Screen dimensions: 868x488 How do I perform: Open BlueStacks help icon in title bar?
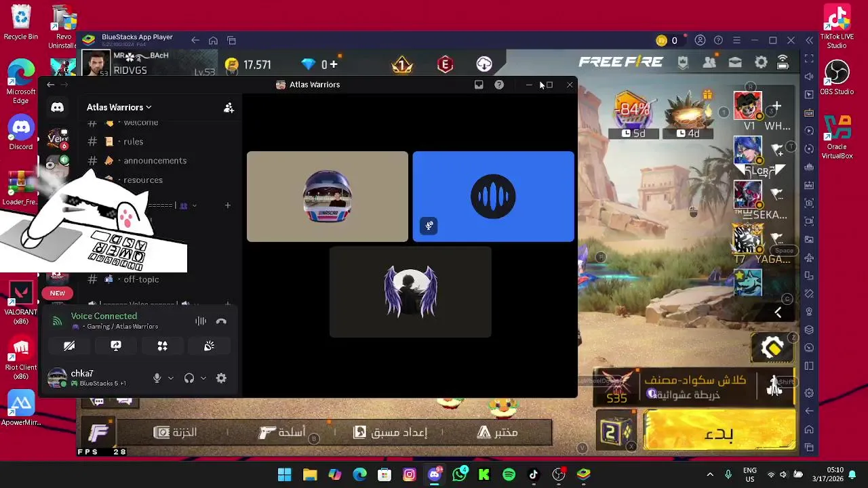718,41
